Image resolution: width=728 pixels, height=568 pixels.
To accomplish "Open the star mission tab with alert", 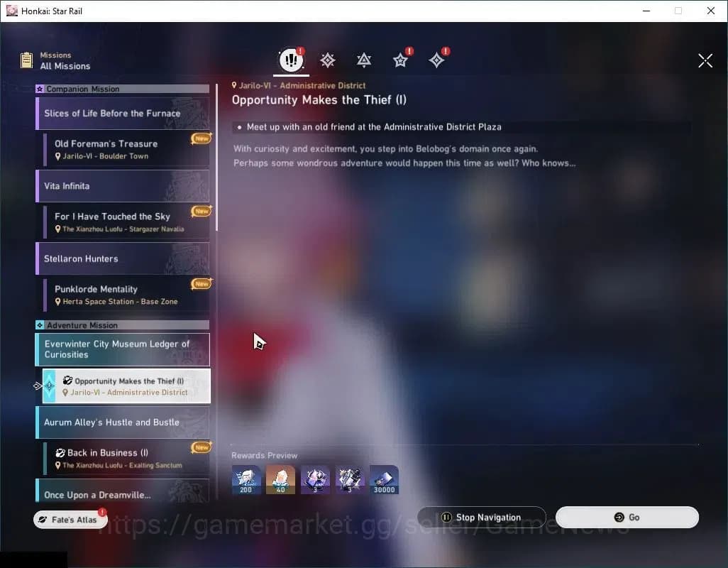I will point(400,60).
